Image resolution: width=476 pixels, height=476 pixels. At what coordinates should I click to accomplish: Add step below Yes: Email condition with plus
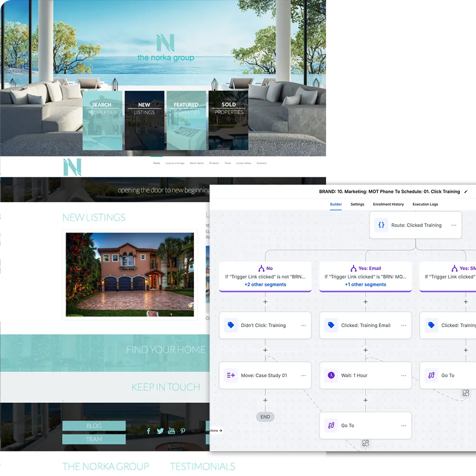[x=366, y=302]
